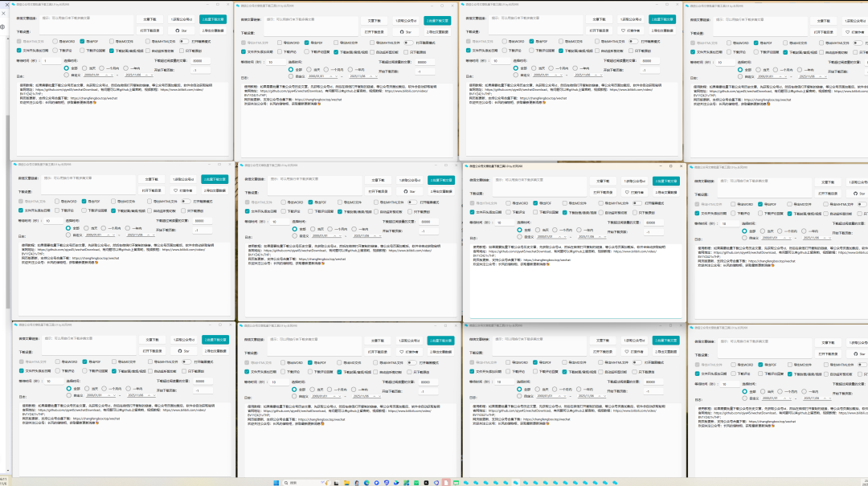Viewport: 868px width, 486px height.
Task: Launch Microsoft Edge from the taskbar
Action: click(366, 483)
